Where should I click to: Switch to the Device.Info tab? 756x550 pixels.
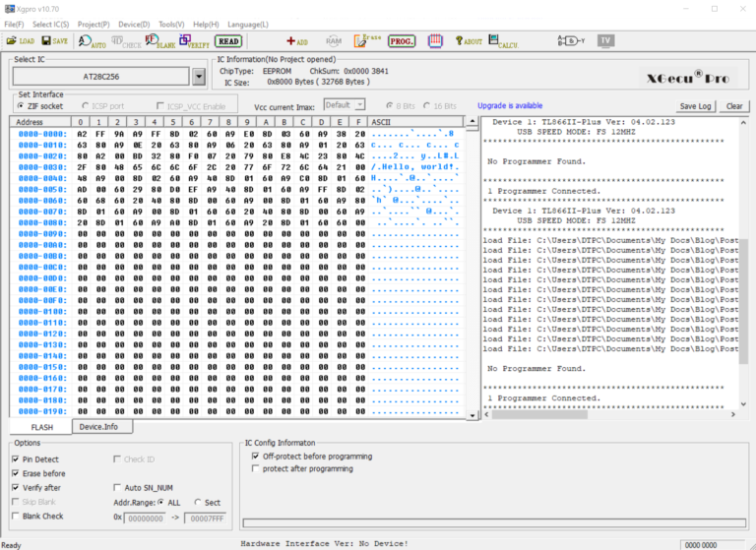coord(102,427)
